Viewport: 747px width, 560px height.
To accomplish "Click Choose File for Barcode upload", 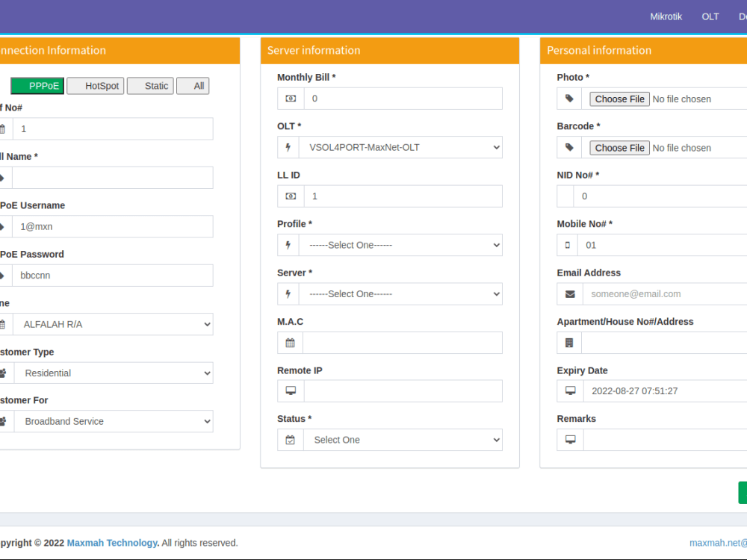I will tap(619, 147).
